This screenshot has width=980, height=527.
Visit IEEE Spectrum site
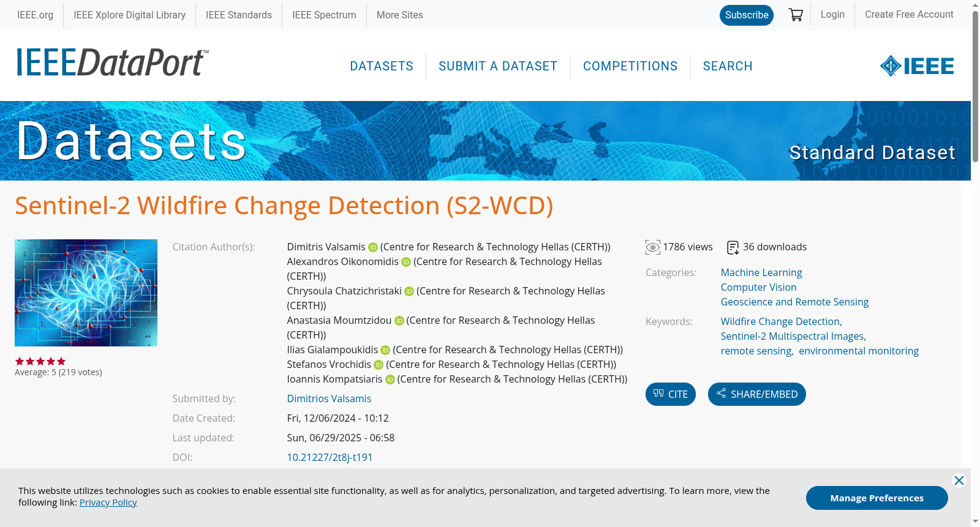pos(324,15)
